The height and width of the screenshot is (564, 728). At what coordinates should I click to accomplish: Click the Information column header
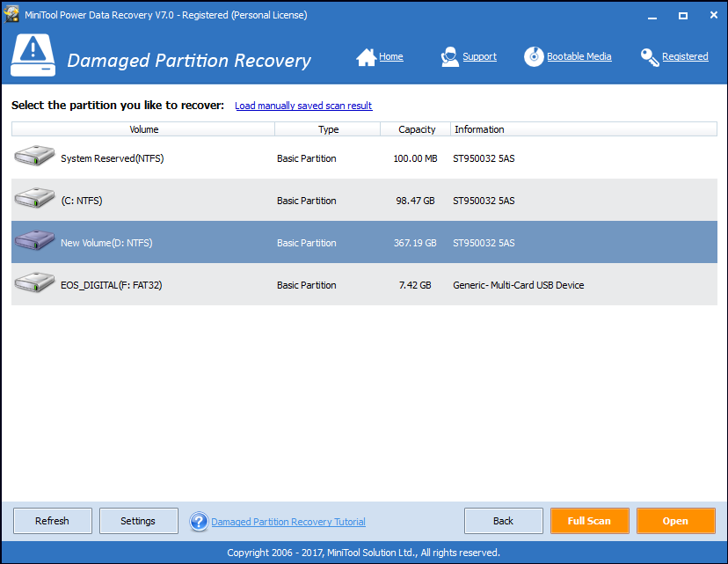[584, 129]
